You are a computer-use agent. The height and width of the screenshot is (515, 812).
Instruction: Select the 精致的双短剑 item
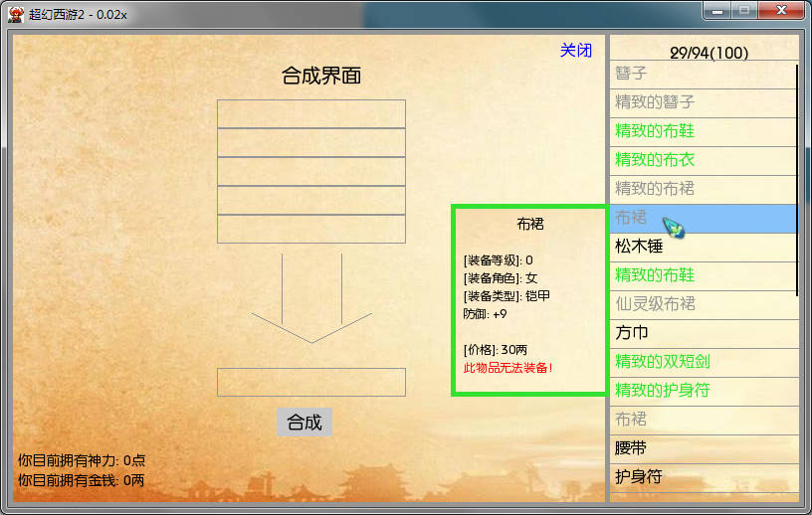click(x=704, y=363)
